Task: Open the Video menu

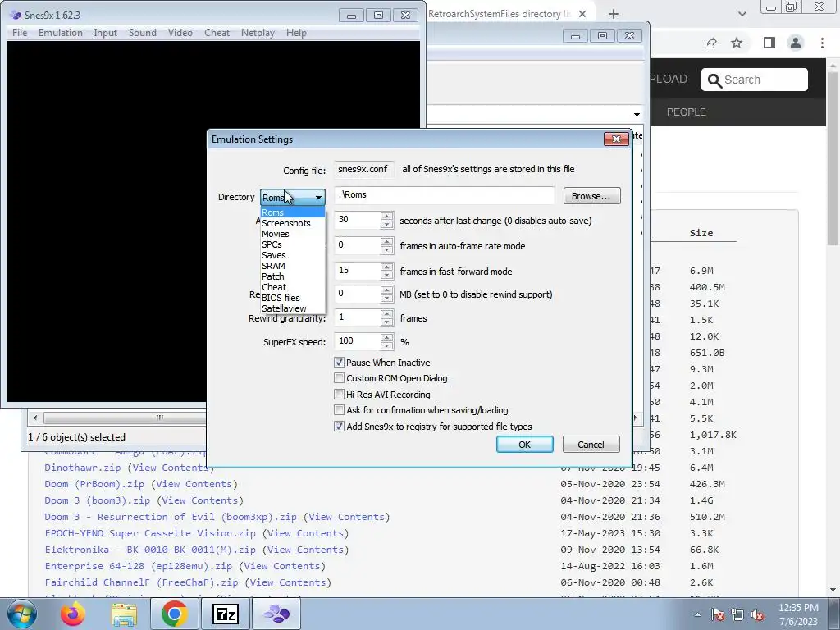Action: [180, 33]
